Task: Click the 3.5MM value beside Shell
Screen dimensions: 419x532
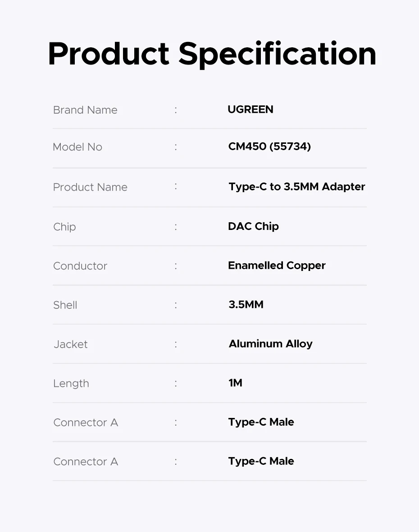Action: 246,305
